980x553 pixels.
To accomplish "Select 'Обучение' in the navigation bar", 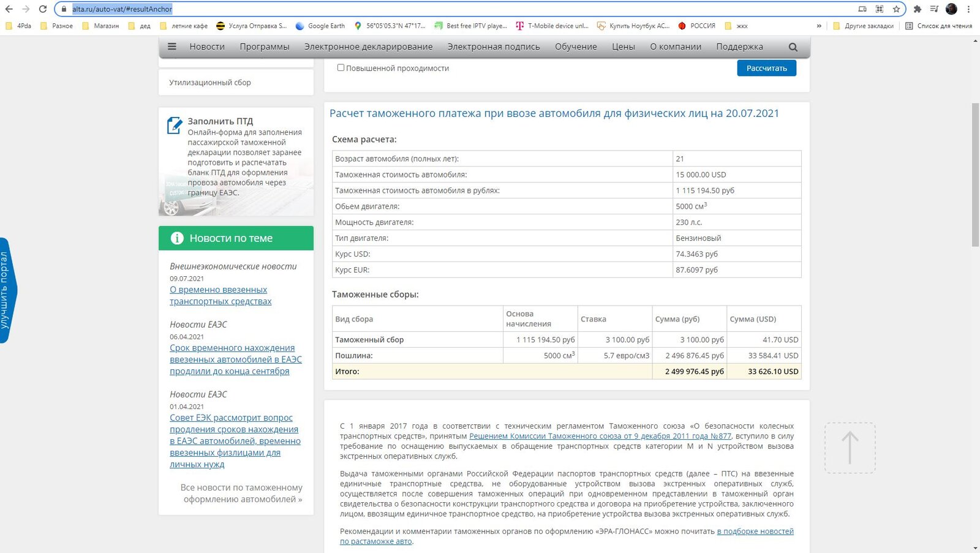I will click(575, 47).
